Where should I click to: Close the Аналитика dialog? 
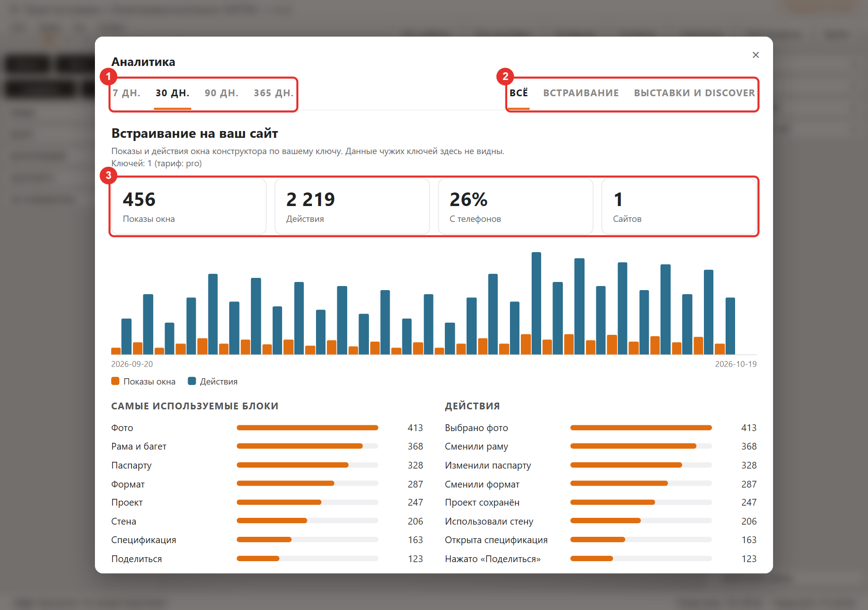pos(755,55)
